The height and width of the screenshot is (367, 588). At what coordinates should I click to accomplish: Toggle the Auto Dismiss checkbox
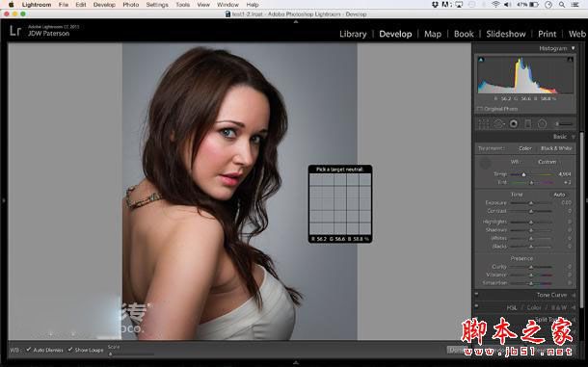coord(29,350)
